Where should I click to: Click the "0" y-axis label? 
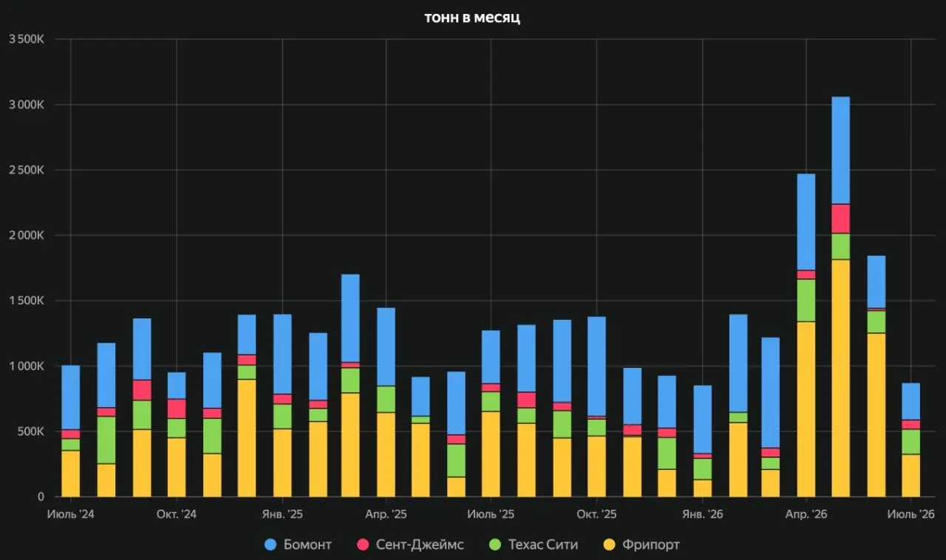[x=41, y=497]
